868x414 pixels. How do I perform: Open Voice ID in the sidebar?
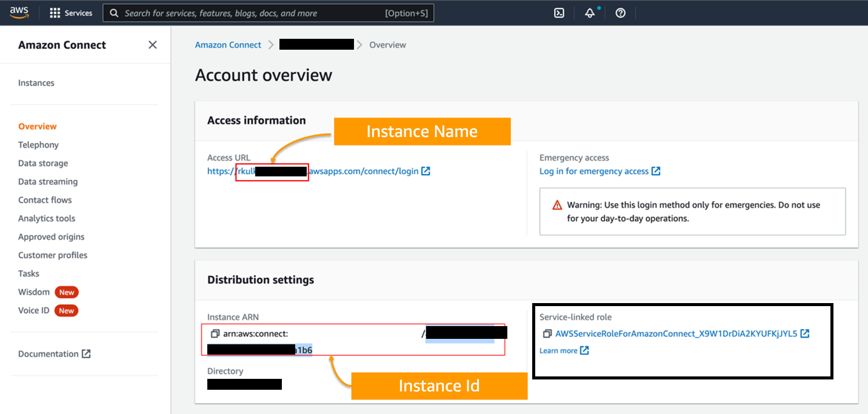tap(34, 310)
